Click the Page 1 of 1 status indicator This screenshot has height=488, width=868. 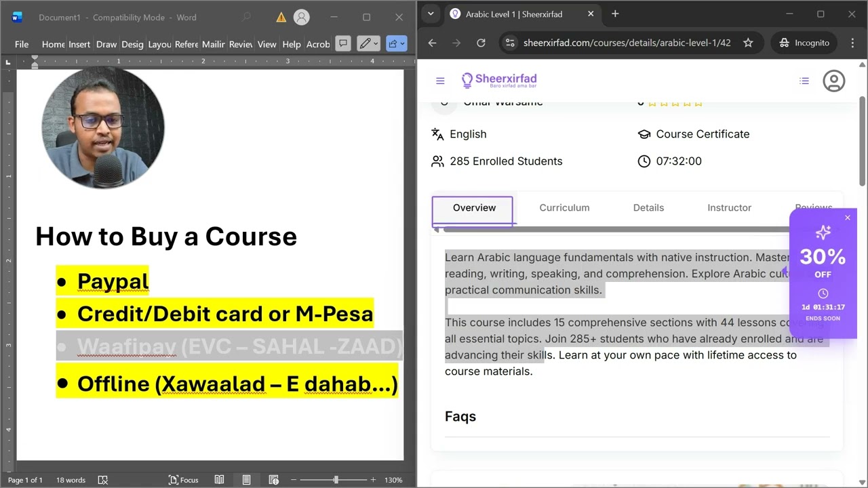[25, 480]
